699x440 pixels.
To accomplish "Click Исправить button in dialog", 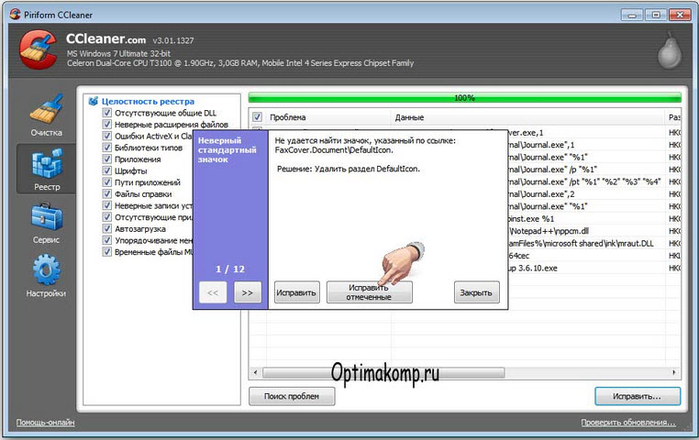I will 296,292.
